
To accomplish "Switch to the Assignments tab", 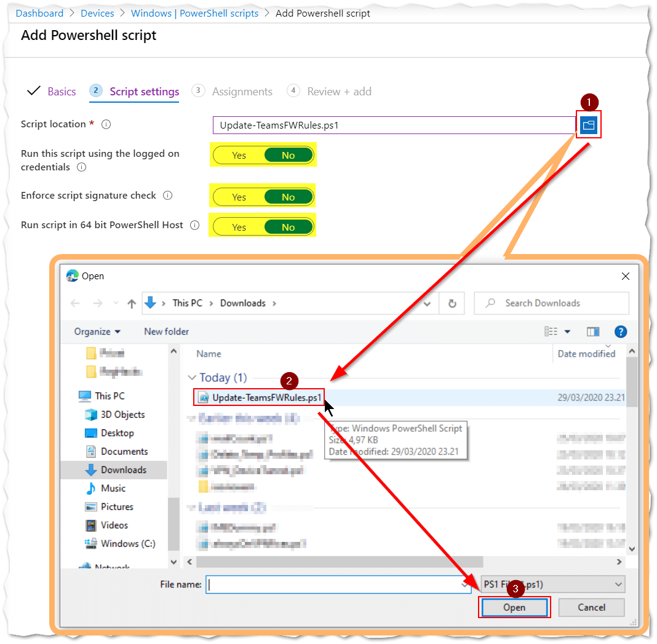I will click(x=242, y=91).
